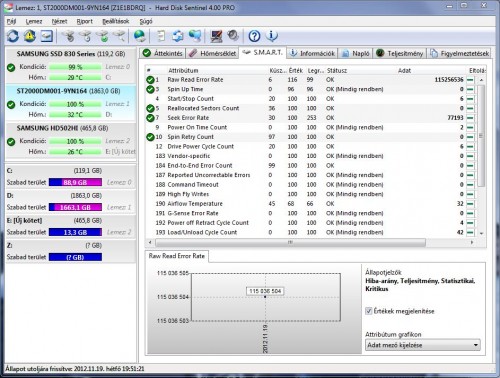Screen dimensions: 500x378
Task: Select the ST2000DM001-9YN164 disk entry
Action: [x=71, y=103]
